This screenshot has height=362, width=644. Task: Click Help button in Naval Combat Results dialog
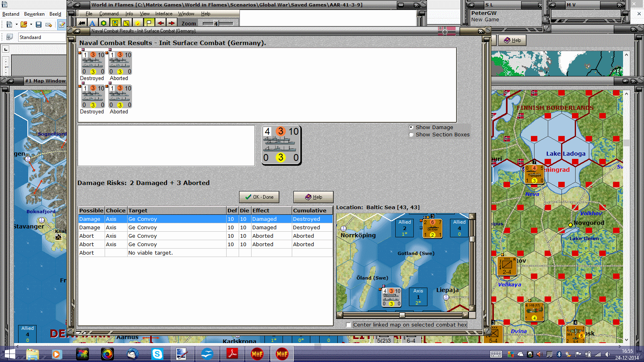pos(313,197)
